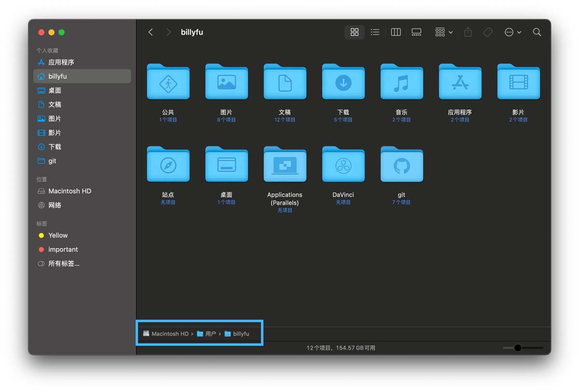The image size is (579, 392).
Task: Click 用户 in the path bar
Action: [210, 334]
